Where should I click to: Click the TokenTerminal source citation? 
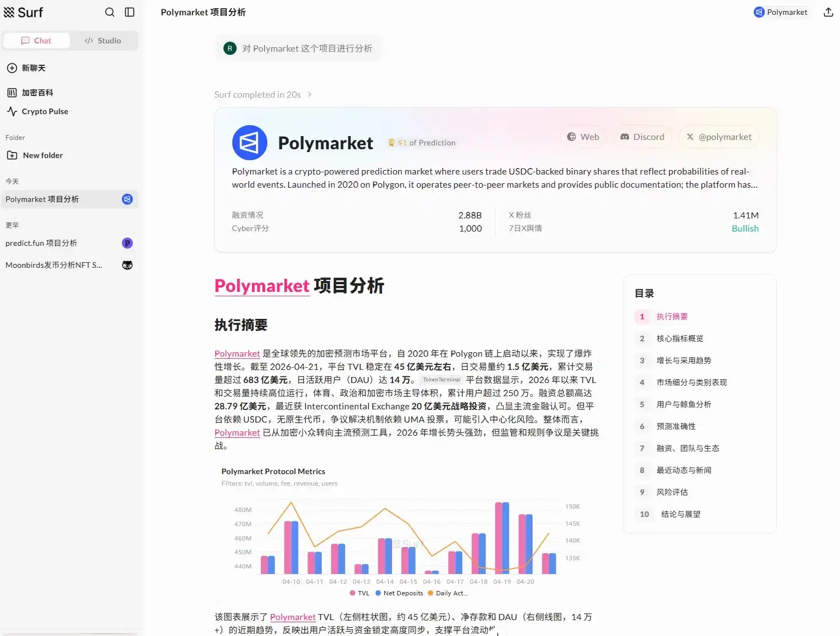[441, 380]
